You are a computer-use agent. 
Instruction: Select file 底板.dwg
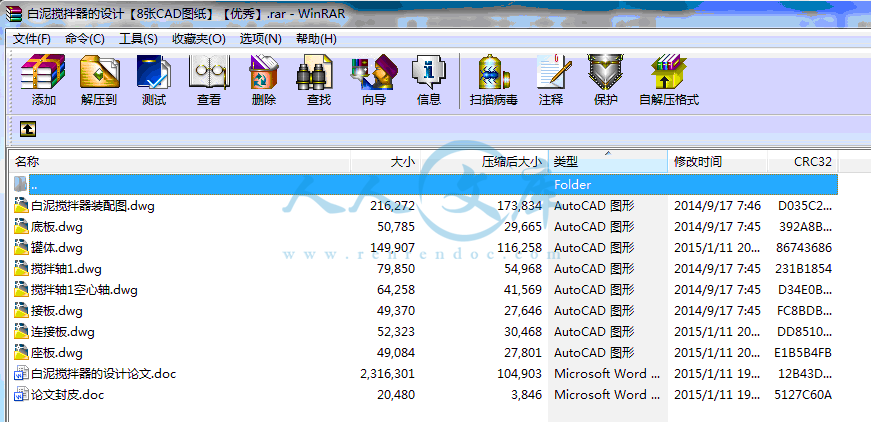(57, 227)
